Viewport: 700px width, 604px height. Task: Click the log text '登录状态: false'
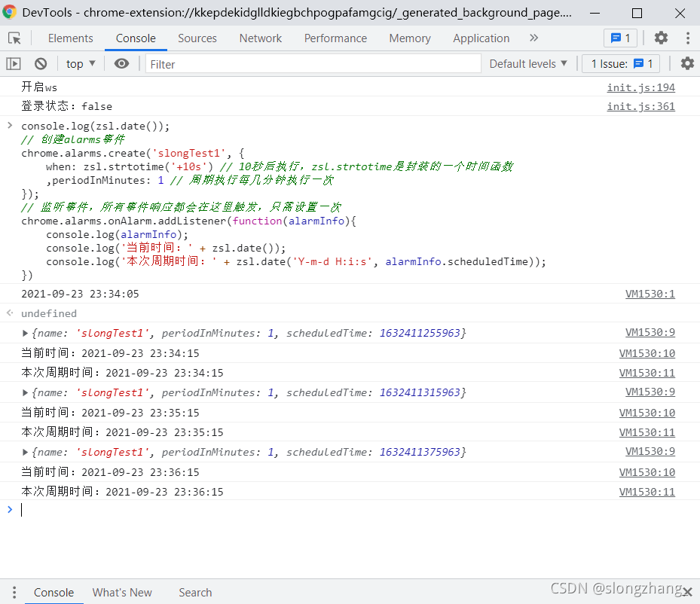pyautogui.click(x=66, y=106)
